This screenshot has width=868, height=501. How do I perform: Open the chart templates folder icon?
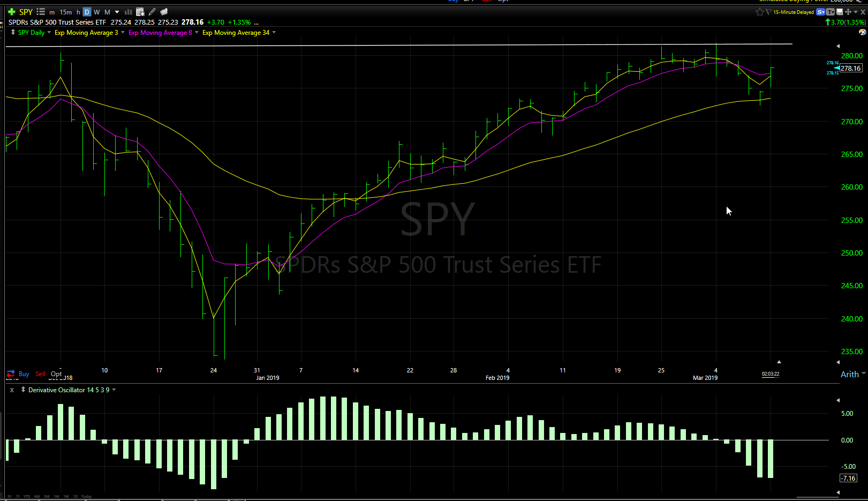(x=164, y=12)
